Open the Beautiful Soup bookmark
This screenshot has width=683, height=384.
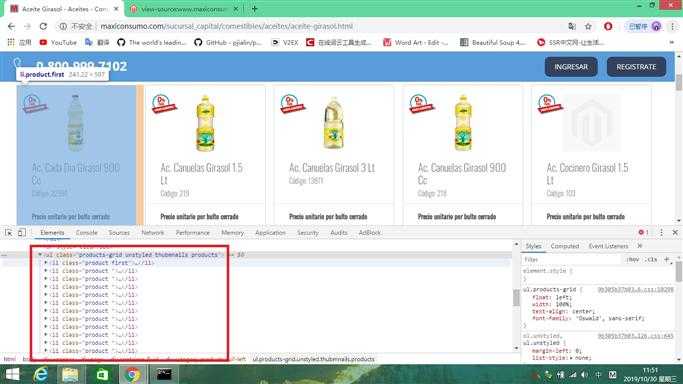tap(493, 42)
